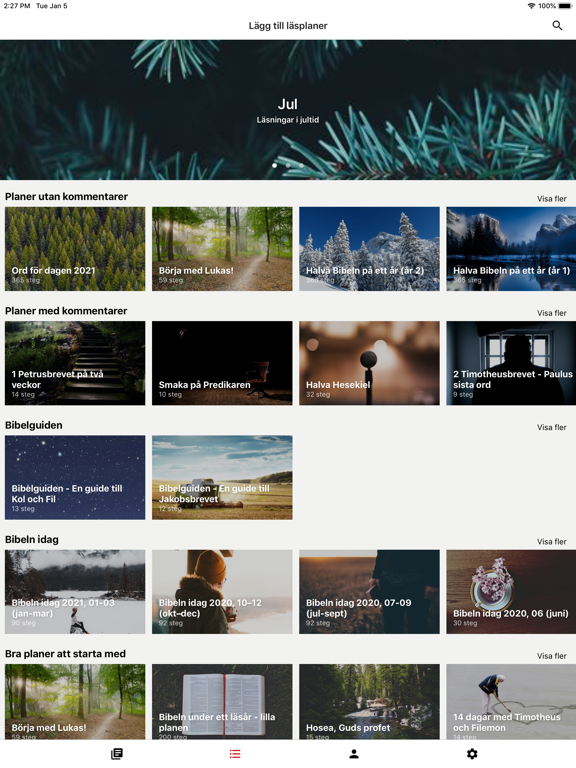
Task: Tap the Planer med kommentarer heading
Action: [66, 311]
